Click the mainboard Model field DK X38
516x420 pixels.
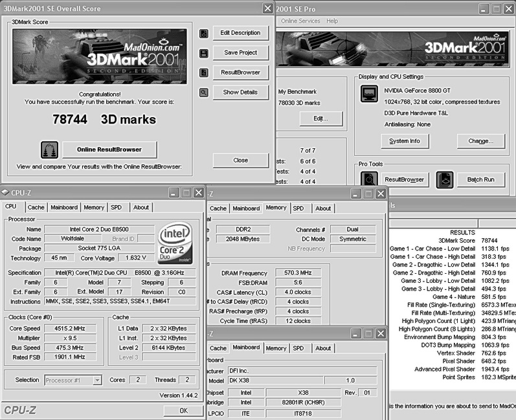tap(275, 381)
